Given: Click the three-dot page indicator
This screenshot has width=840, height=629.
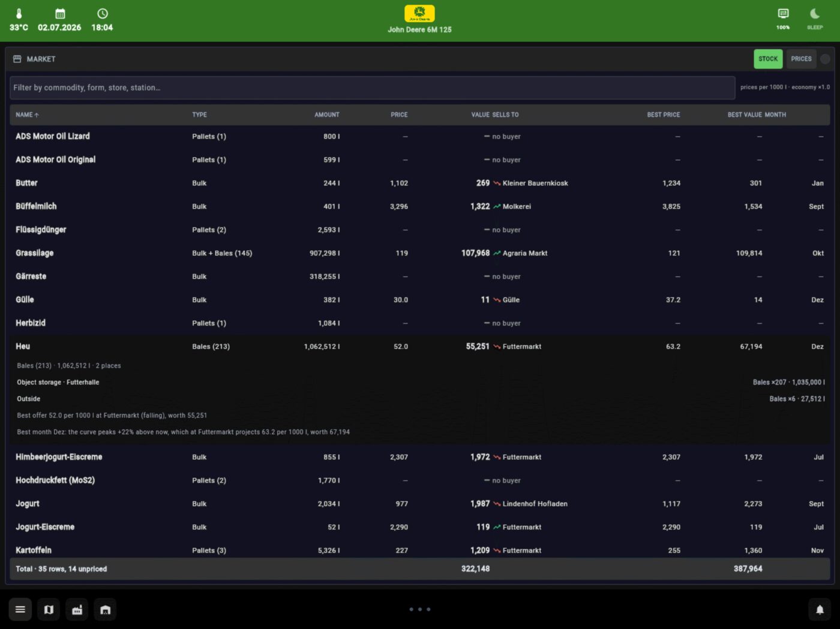Looking at the screenshot, I should pos(420,609).
